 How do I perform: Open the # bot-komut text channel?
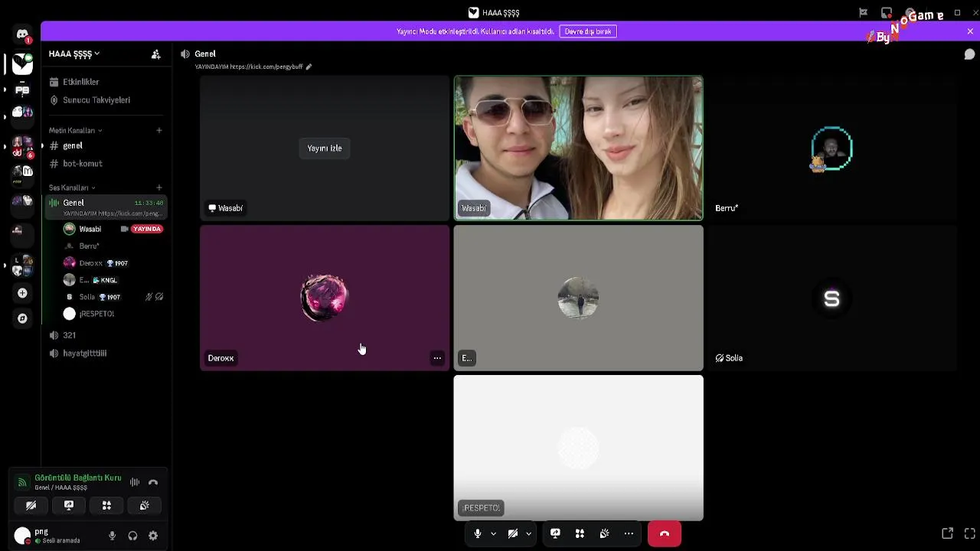(106, 164)
